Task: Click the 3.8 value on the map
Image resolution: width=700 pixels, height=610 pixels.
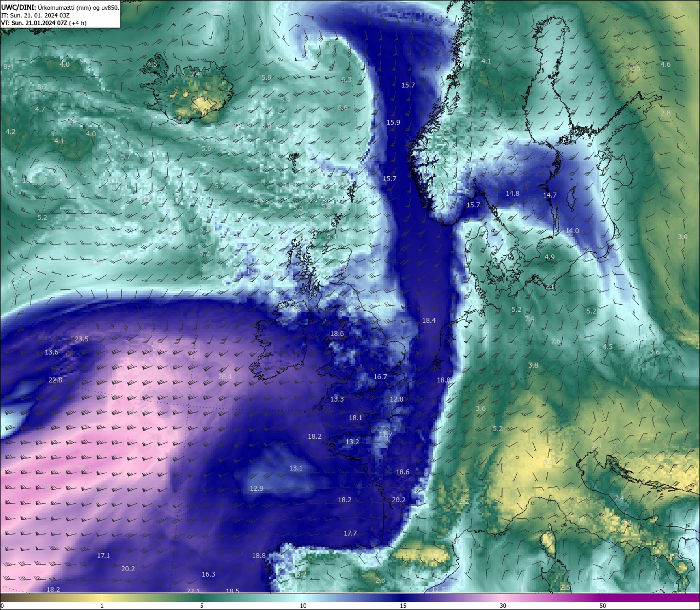Action: coord(533,365)
